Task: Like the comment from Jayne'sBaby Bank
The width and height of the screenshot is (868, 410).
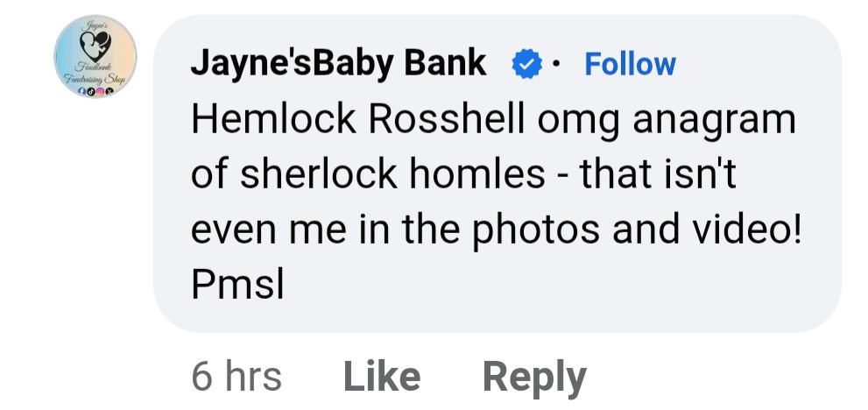Action: point(382,377)
